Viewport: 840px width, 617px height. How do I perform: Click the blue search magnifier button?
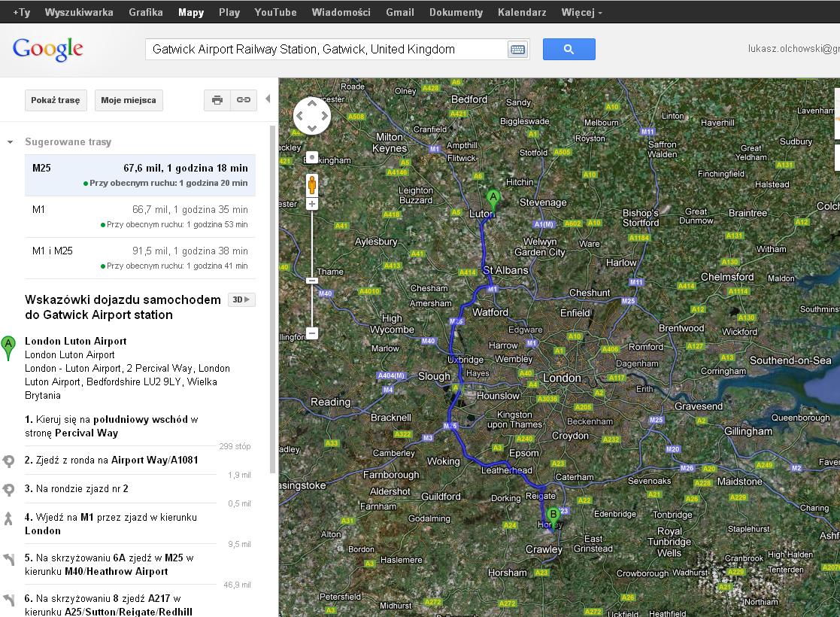tap(569, 50)
